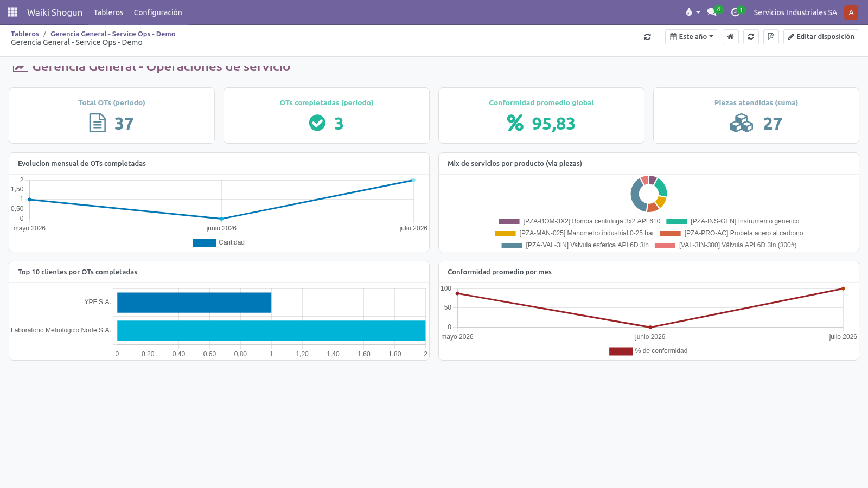
Task: Click the Waiki Shogun brand title
Action: 55,12
